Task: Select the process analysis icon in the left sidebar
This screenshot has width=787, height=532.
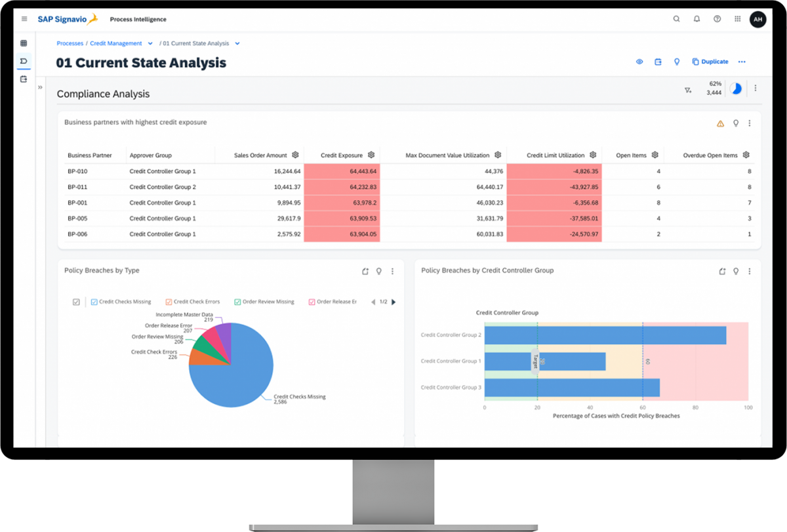Action: pyautogui.click(x=24, y=60)
